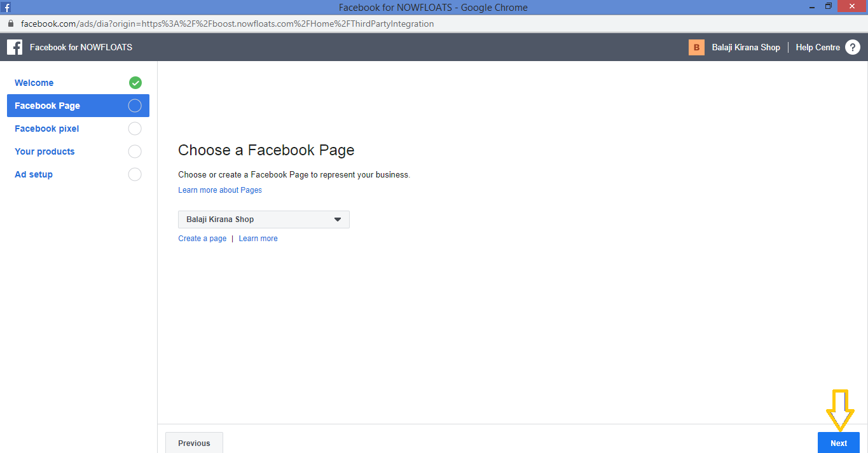Click the 'Choose or create a Facebook Page' description
Viewport: 868px width, 453px height.
point(294,174)
